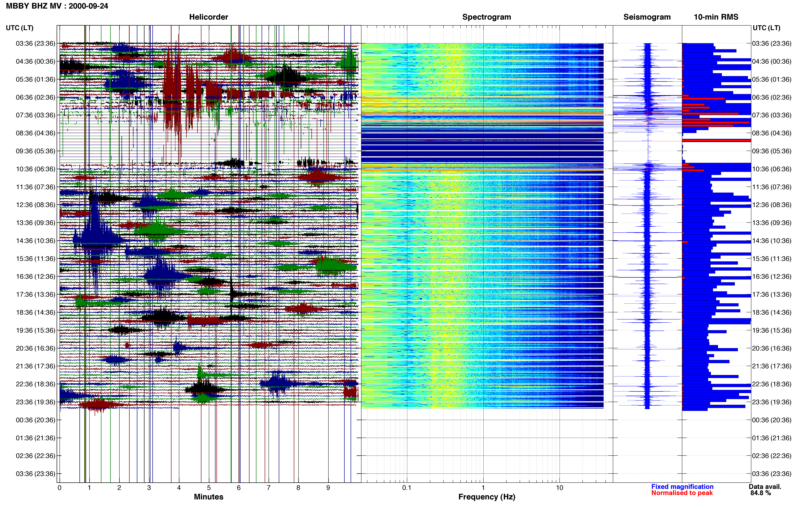
Task: Click left time label 22:36 (18:36)
Action: click(36, 384)
